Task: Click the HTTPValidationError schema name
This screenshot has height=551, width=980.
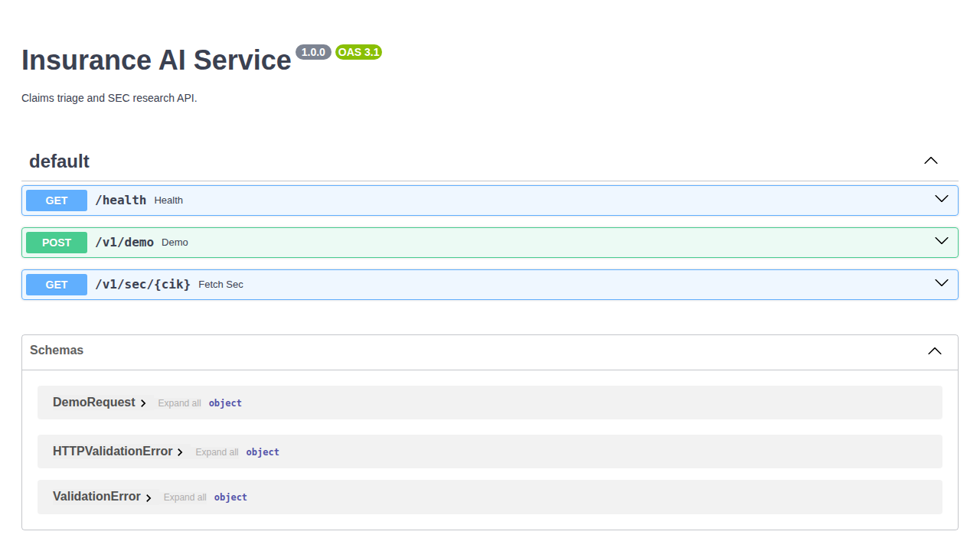Action: tap(113, 452)
